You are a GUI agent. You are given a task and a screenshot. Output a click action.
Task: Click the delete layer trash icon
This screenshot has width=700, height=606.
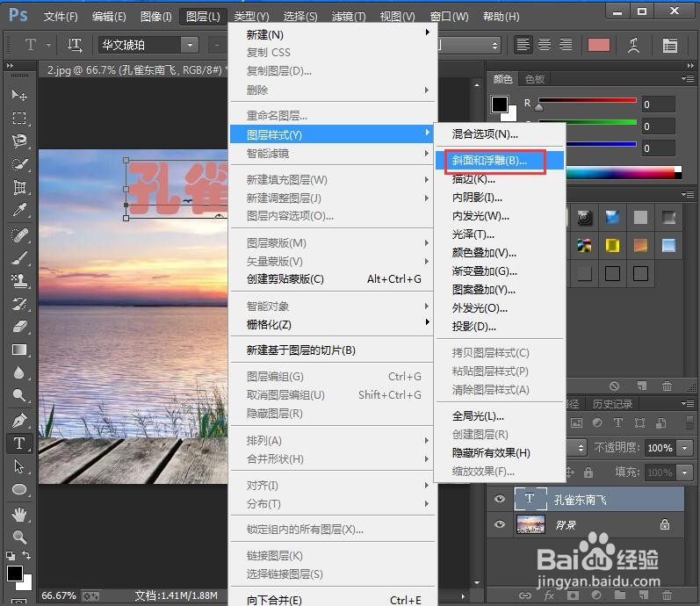[x=667, y=595]
